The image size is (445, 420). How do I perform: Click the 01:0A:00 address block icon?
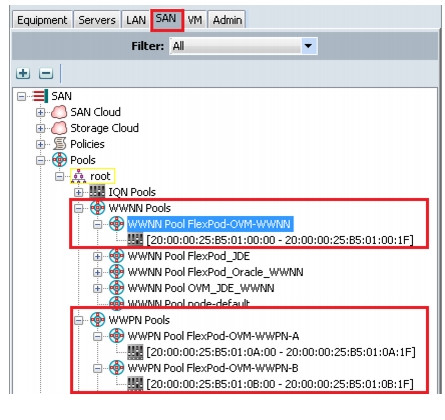135,352
